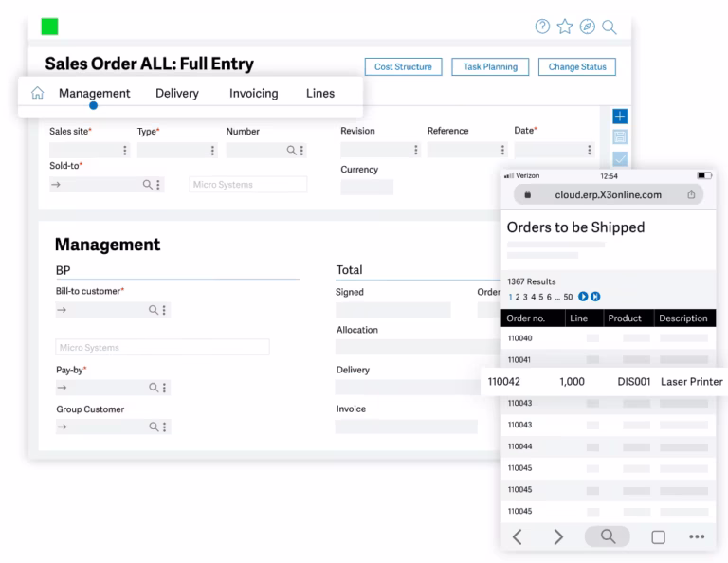The width and height of the screenshot is (728, 563).
Task: Select order 110042 Laser Printer row
Action: tap(605, 382)
